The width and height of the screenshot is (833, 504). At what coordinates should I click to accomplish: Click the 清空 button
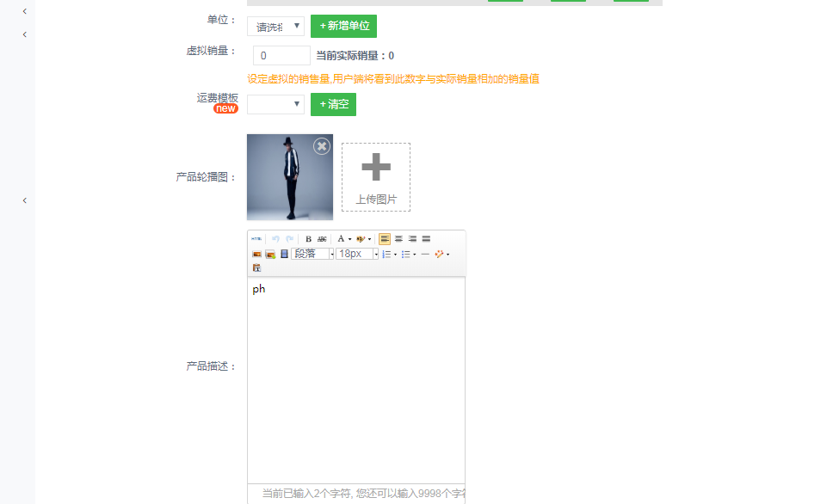(333, 104)
